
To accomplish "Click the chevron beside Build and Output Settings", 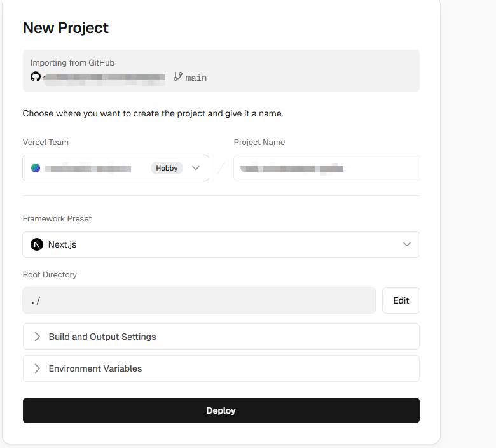I will tap(37, 337).
